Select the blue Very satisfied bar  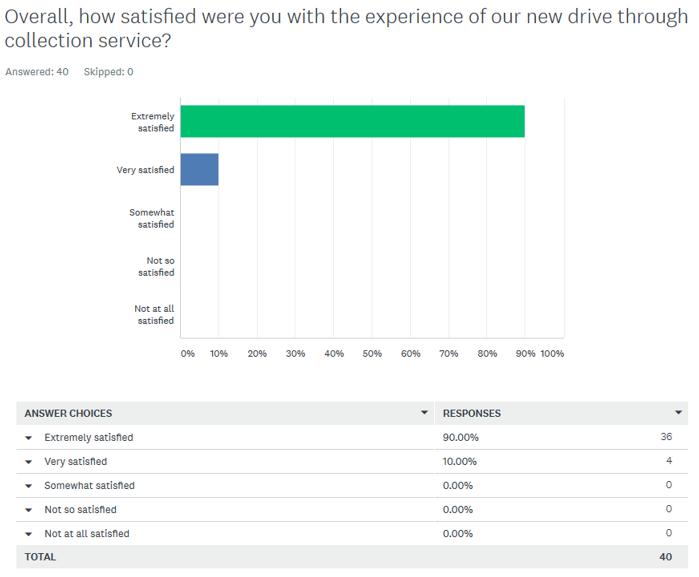coord(199,170)
